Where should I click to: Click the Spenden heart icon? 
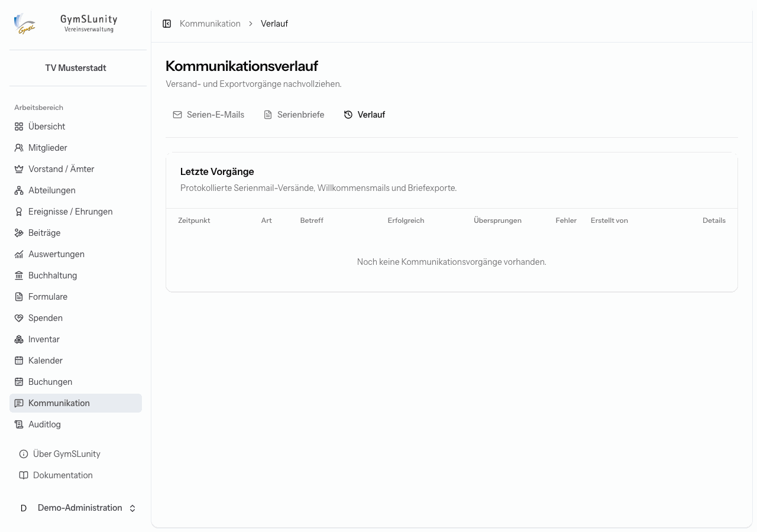point(19,318)
